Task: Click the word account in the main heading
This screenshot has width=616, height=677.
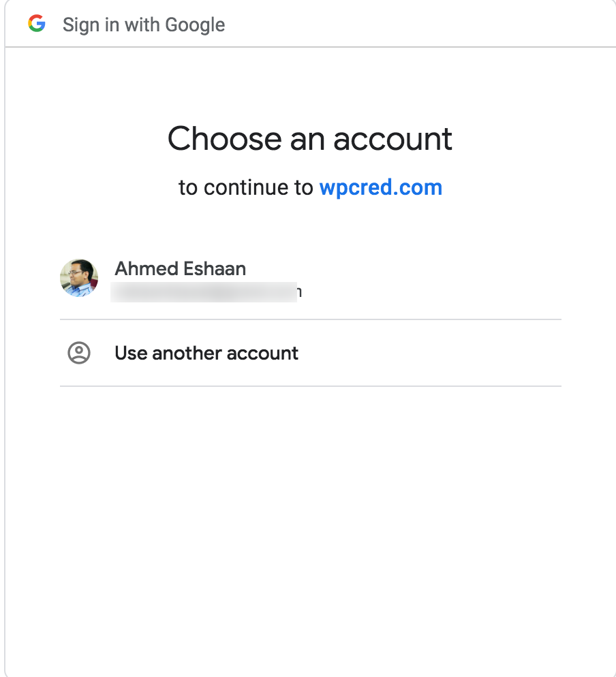Action: 392,140
